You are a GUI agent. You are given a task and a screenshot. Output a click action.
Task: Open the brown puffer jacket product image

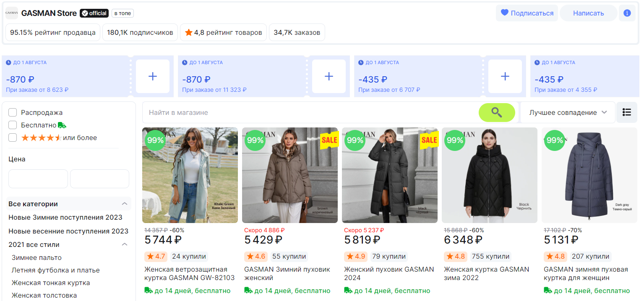point(290,175)
